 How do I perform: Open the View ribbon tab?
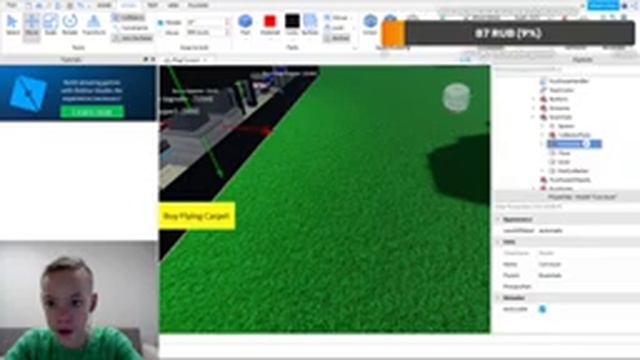tap(173, 5)
